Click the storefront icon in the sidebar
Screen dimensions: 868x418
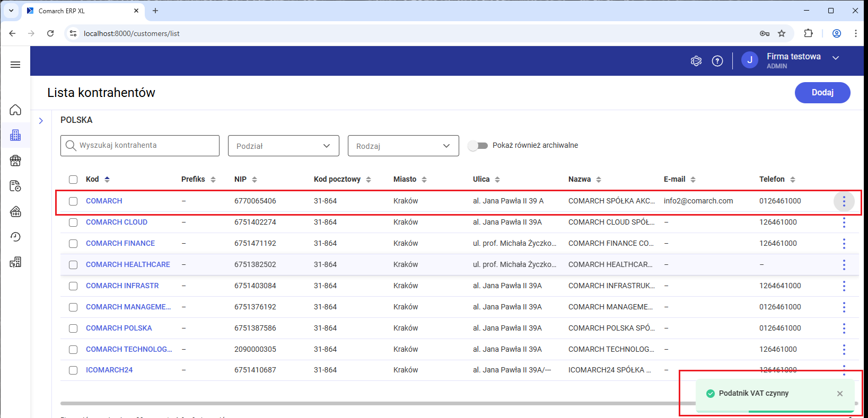(15, 161)
